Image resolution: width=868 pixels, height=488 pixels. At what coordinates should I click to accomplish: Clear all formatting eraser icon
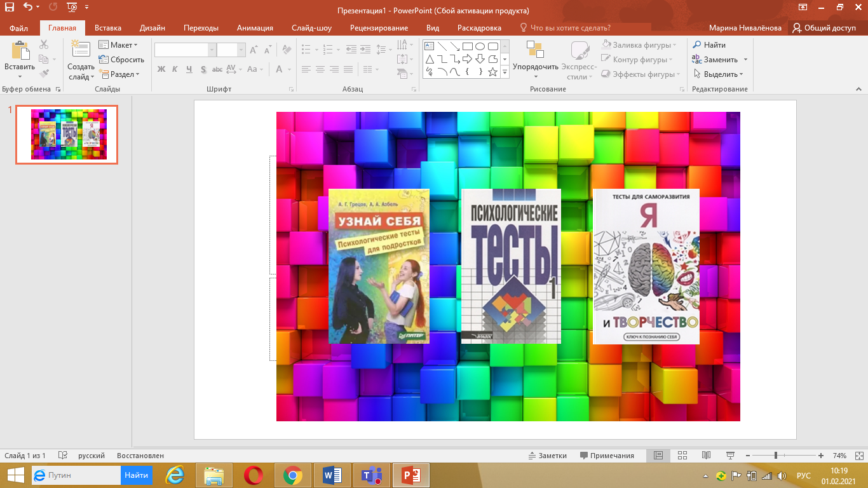[286, 50]
